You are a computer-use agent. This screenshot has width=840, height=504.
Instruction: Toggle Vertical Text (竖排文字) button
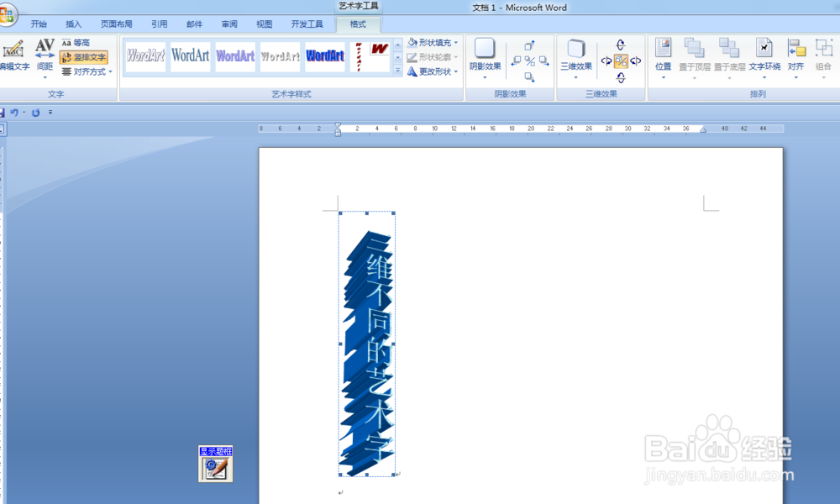point(83,57)
